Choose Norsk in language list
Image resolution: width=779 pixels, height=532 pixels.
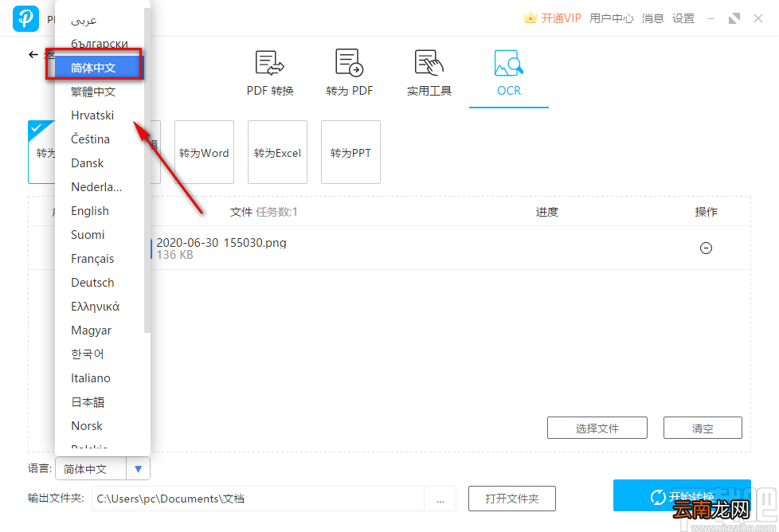coord(100,426)
